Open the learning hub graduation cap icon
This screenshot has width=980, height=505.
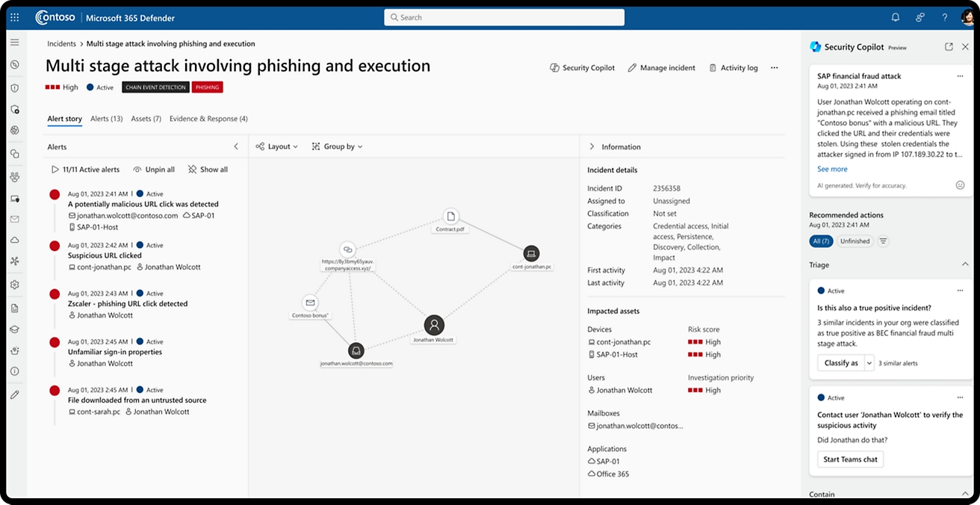pyautogui.click(x=14, y=329)
